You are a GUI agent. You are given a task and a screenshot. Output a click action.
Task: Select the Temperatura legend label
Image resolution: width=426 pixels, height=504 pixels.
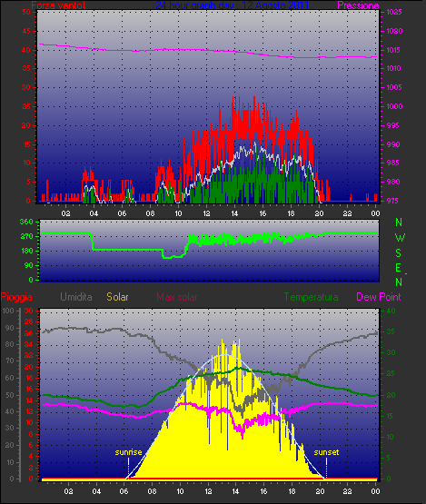(311, 297)
